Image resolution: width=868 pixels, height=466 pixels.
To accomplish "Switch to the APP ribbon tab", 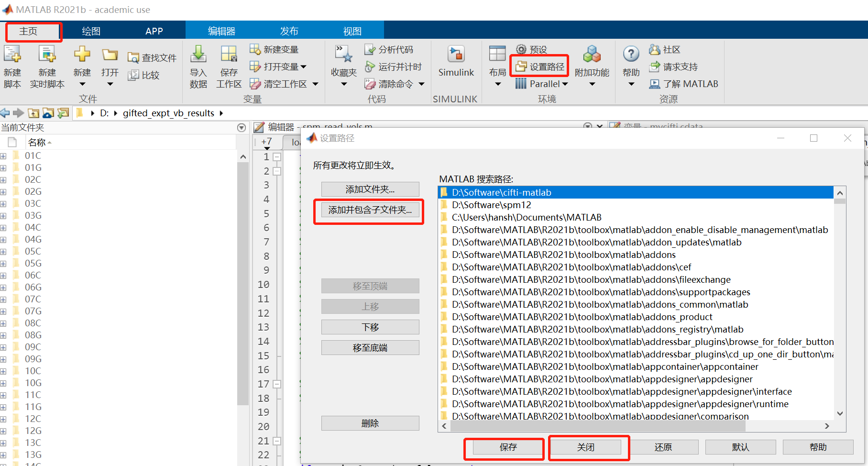I will pos(154,31).
